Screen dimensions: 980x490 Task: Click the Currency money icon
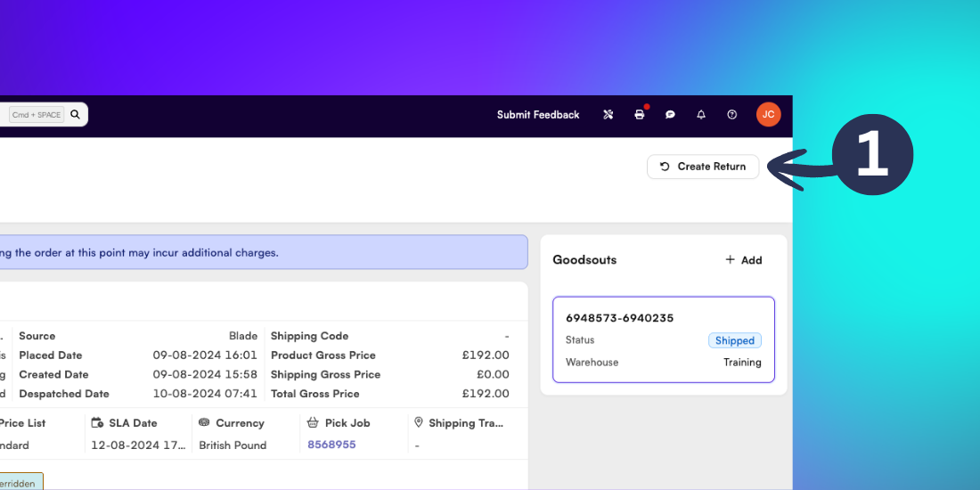pyautogui.click(x=204, y=423)
